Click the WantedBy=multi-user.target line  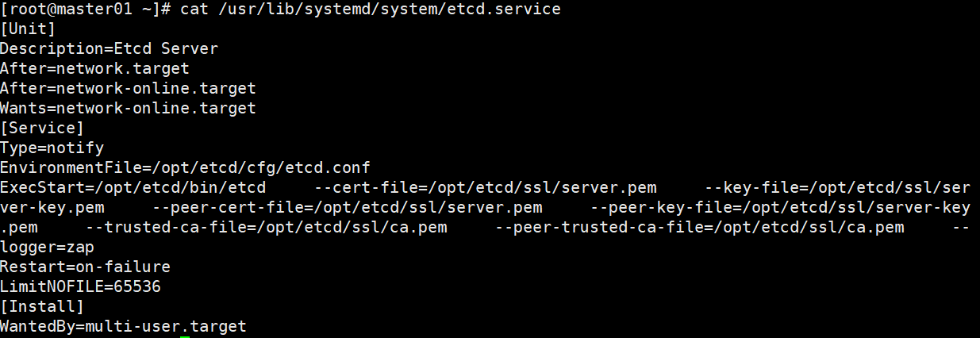point(123,326)
